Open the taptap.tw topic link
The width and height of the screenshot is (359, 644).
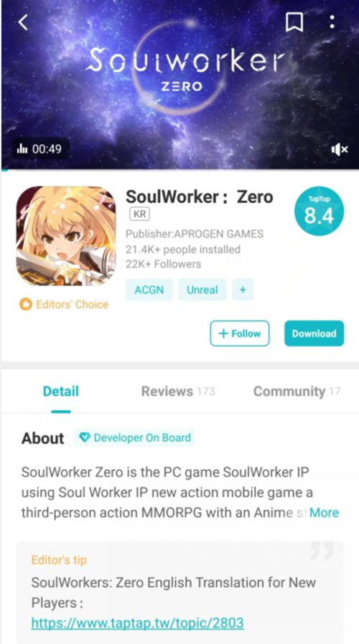[x=137, y=623]
